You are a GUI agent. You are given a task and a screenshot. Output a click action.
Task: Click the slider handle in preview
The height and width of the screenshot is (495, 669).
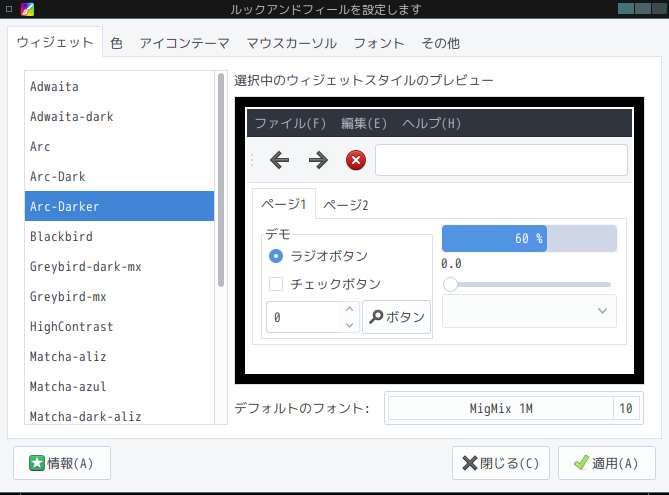[450, 284]
